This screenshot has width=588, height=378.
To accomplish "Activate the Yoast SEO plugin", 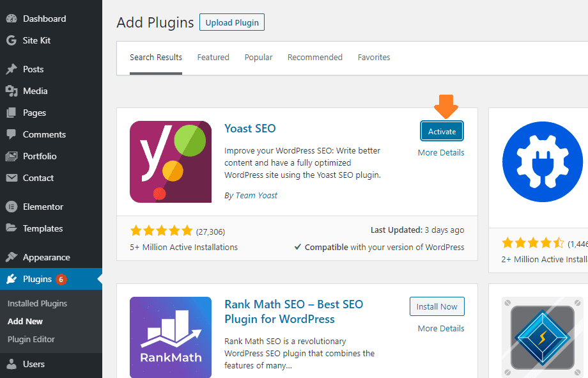I will point(442,131).
